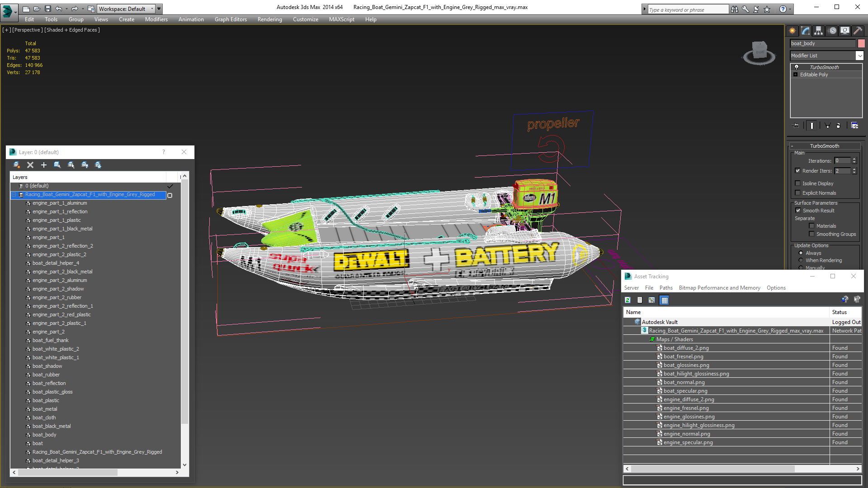Image resolution: width=868 pixels, height=488 pixels.
Task: Toggle TurboSmooth modifier lightbulb
Action: point(796,67)
